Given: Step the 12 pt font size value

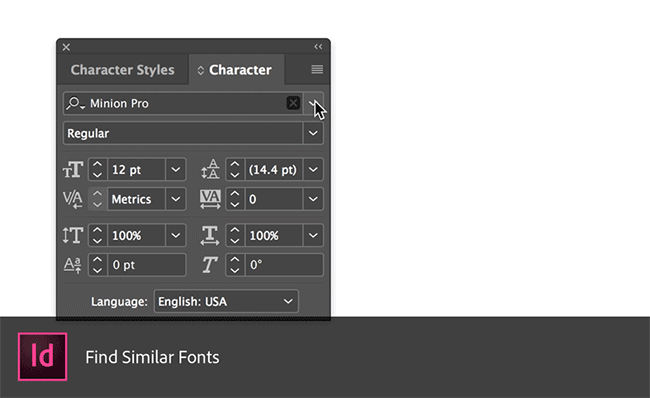Looking at the screenshot, I should coord(97,170).
